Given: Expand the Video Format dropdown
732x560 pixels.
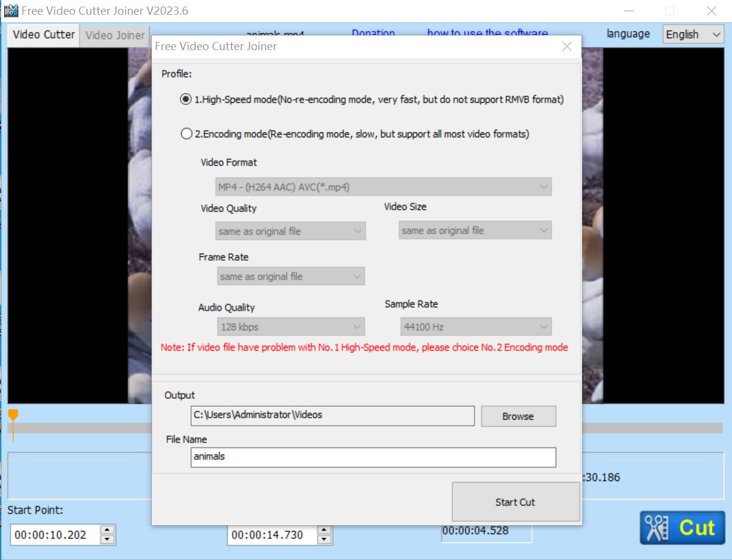Looking at the screenshot, I should coord(384,187).
